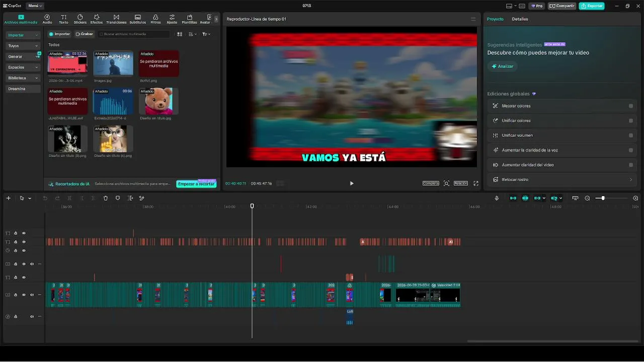Show more tabs with the arrow after Avatar
This screenshot has width=644, height=362.
pyautogui.click(x=216, y=19)
